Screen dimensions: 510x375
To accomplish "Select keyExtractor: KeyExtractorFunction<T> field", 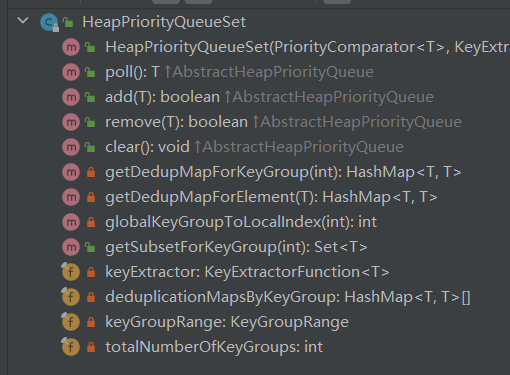I will pyautogui.click(x=247, y=272).
